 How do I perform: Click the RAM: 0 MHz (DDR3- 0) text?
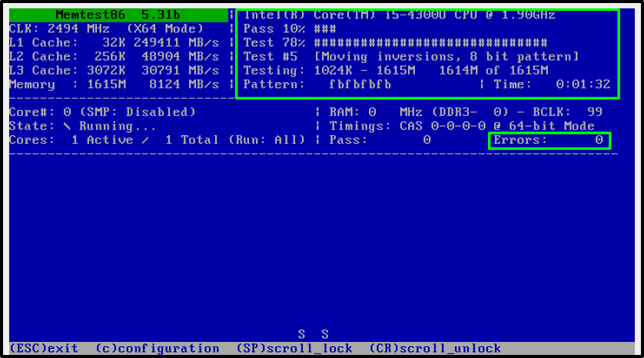(x=419, y=112)
